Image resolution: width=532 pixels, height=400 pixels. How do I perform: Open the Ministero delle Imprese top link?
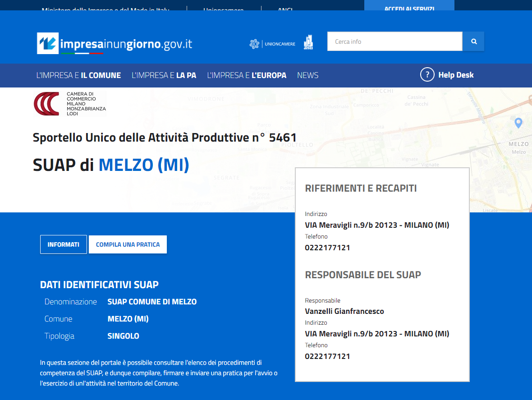point(105,8)
